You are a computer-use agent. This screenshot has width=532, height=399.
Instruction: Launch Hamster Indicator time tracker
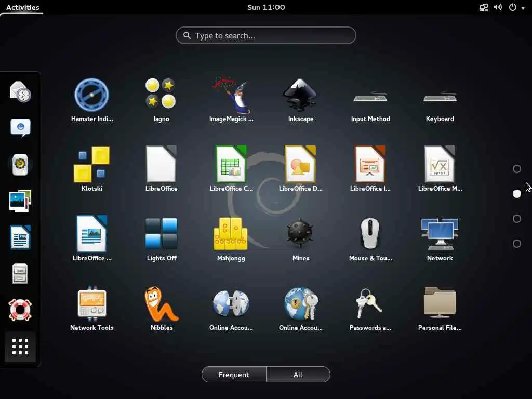(x=91, y=100)
